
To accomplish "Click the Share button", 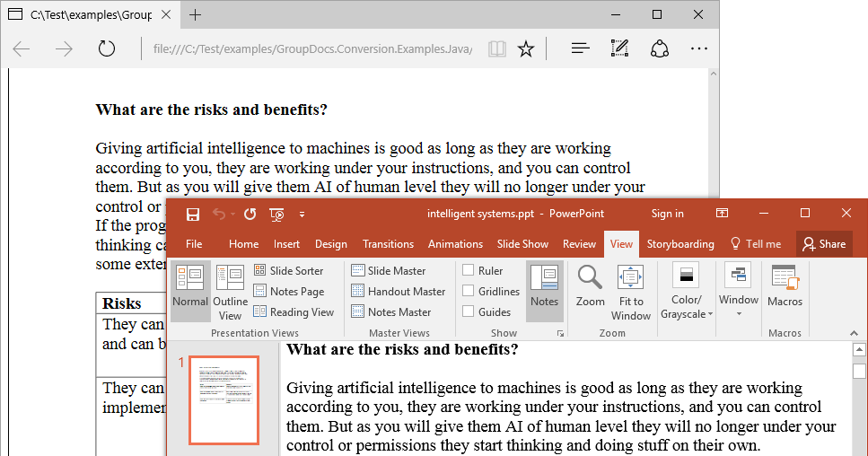I will 823,243.
